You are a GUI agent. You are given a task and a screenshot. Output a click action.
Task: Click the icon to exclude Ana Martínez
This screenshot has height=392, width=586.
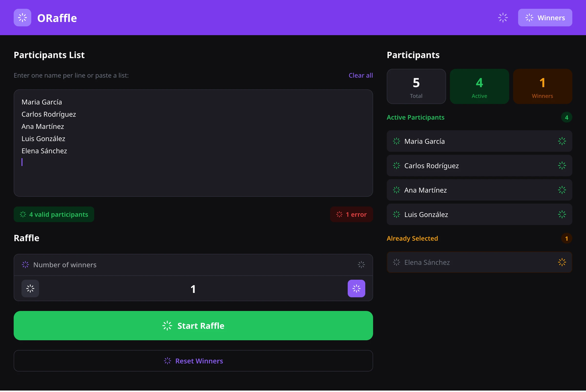(562, 190)
